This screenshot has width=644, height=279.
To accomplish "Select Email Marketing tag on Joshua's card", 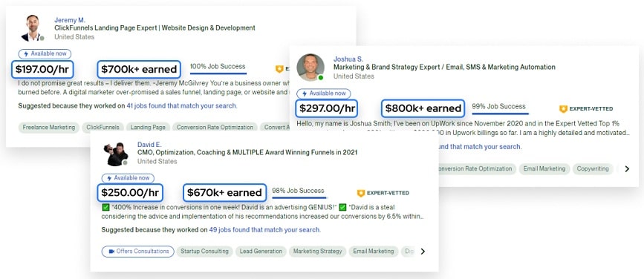I will point(544,168).
